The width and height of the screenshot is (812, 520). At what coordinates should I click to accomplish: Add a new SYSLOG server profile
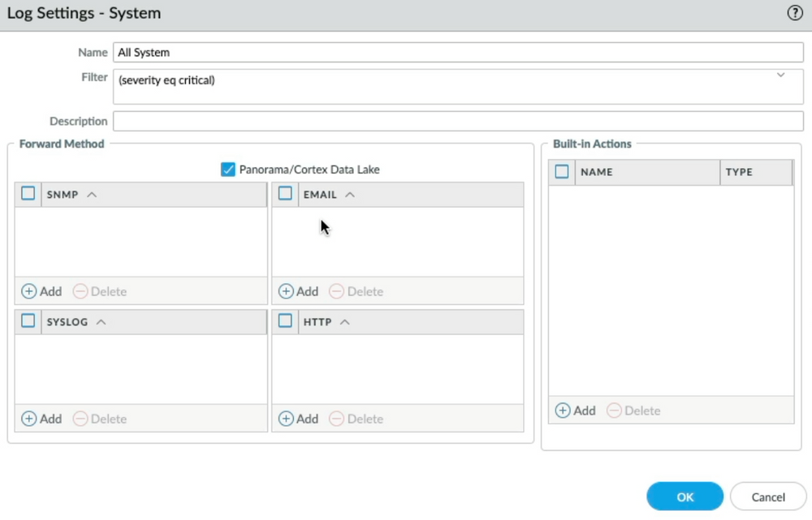pyautogui.click(x=43, y=419)
